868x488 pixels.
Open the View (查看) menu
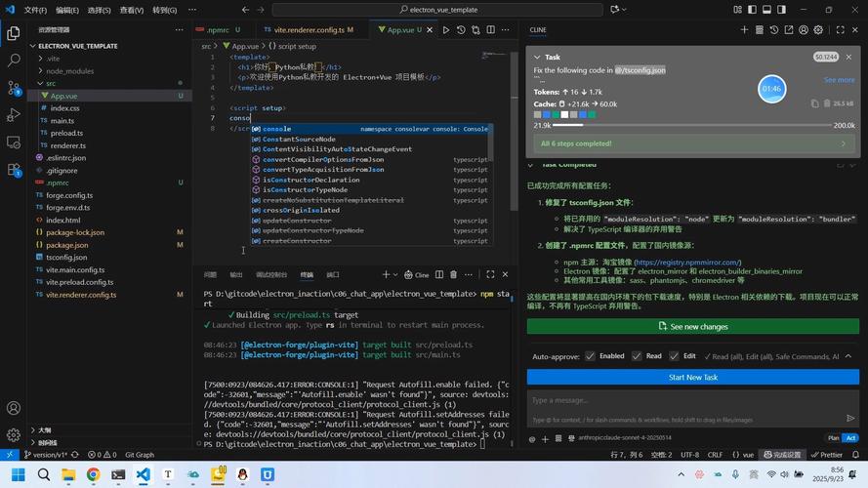[x=132, y=10]
